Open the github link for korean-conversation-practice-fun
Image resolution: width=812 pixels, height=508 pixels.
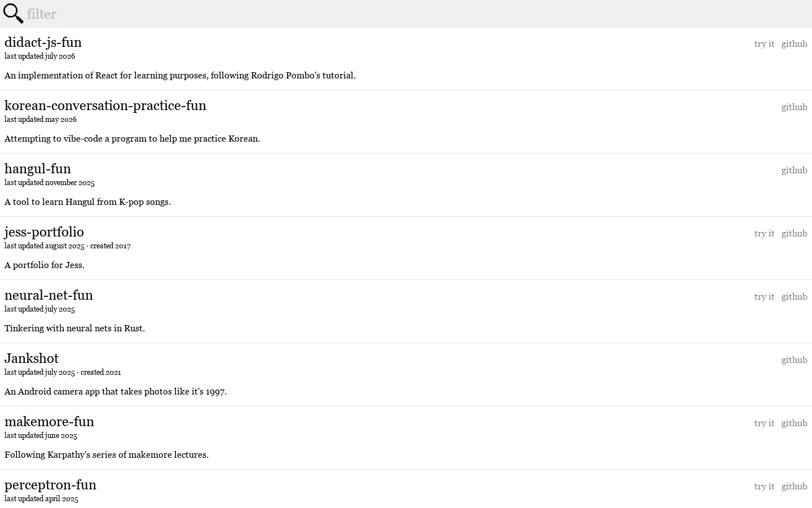(794, 107)
